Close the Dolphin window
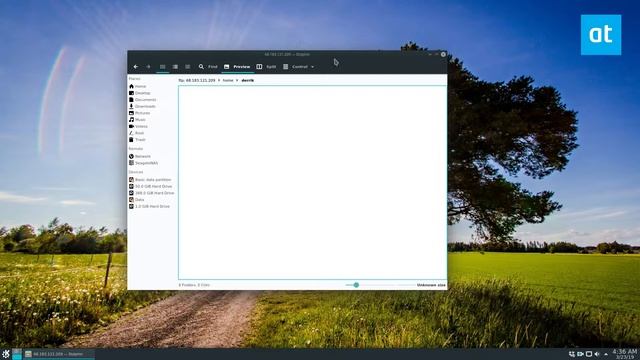640x360 pixels. click(443, 54)
